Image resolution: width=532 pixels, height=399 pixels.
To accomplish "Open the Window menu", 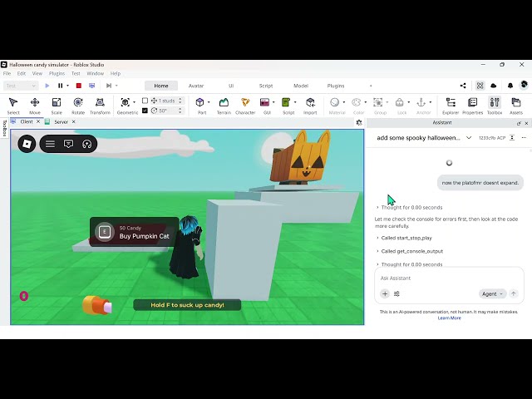I will [96, 73].
